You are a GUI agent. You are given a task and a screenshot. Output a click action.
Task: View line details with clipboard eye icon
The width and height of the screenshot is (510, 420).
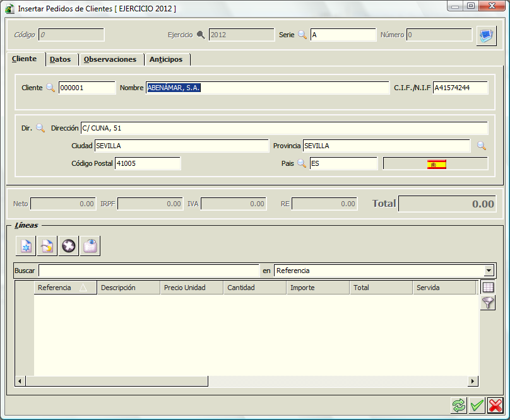click(x=90, y=246)
